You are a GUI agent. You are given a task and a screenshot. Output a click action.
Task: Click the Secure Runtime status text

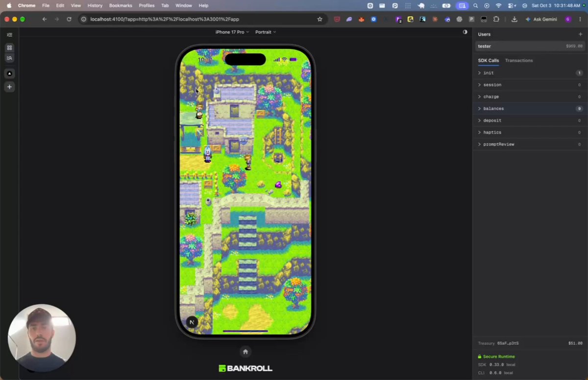499,356
